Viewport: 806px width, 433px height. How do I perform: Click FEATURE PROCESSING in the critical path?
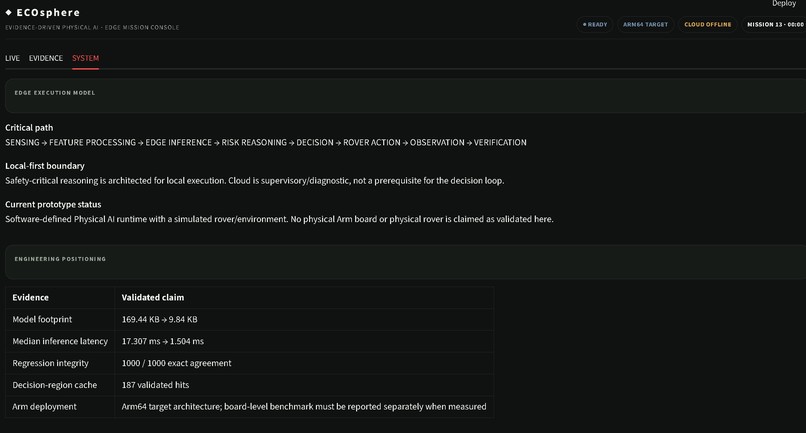click(x=93, y=142)
